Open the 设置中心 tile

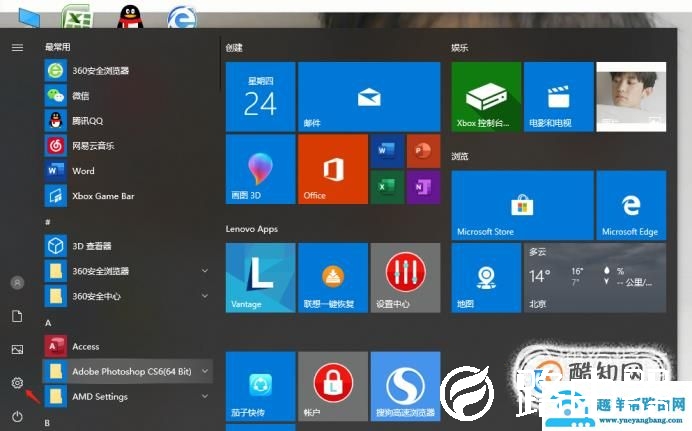(405, 278)
